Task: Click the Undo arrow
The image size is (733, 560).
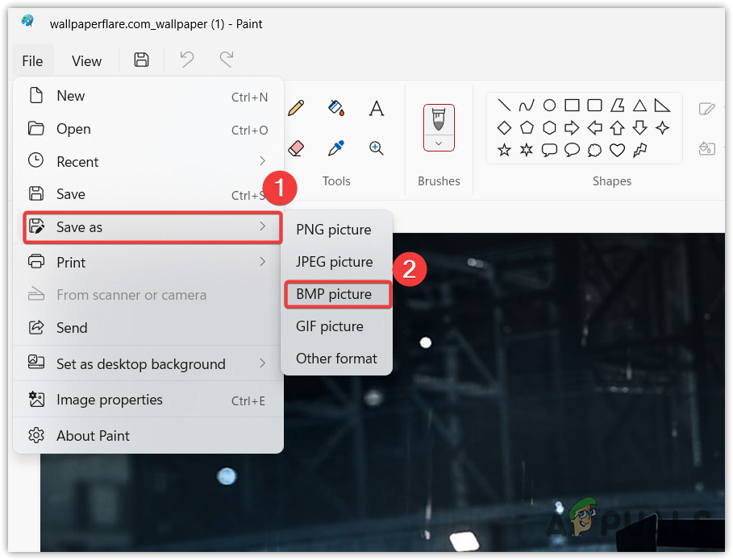Action: 185,60
